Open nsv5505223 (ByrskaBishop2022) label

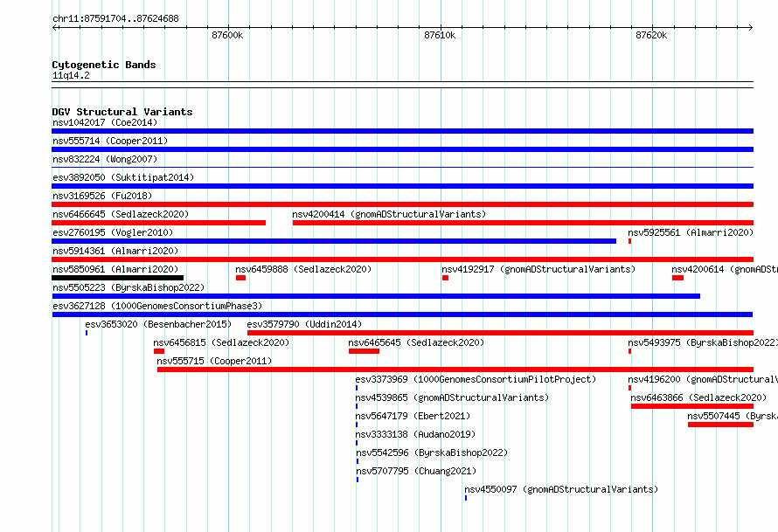129,287
